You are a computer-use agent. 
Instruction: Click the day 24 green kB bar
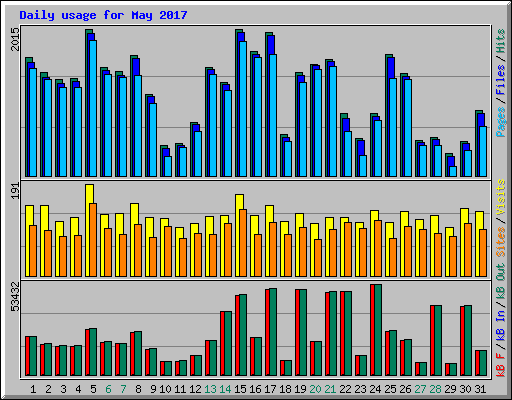[378, 330]
